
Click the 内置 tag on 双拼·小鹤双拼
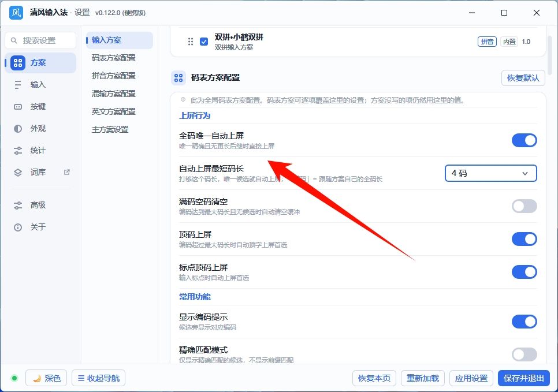tap(509, 42)
